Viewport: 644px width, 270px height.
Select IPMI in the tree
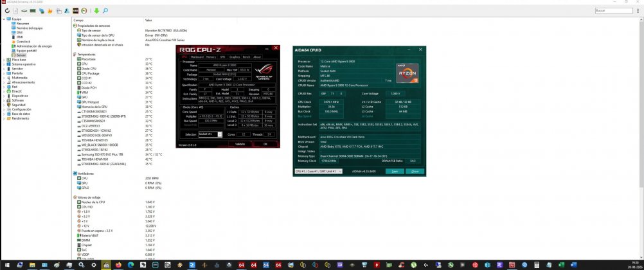click(x=20, y=37)
